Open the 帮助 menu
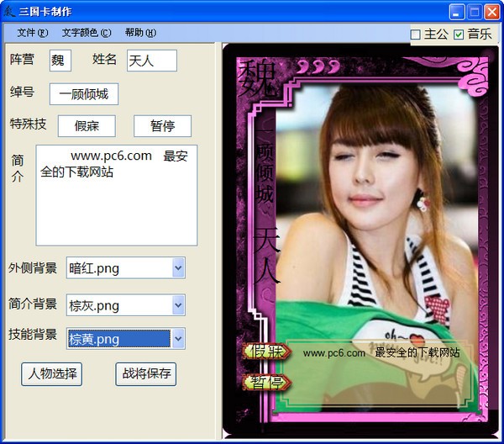 pyautogui.click(x=139, y=33)
